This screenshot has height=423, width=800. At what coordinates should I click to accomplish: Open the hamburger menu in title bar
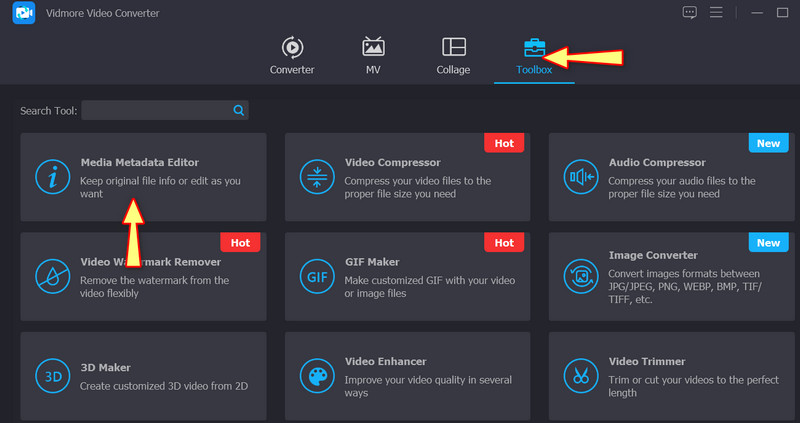[715, 13]
